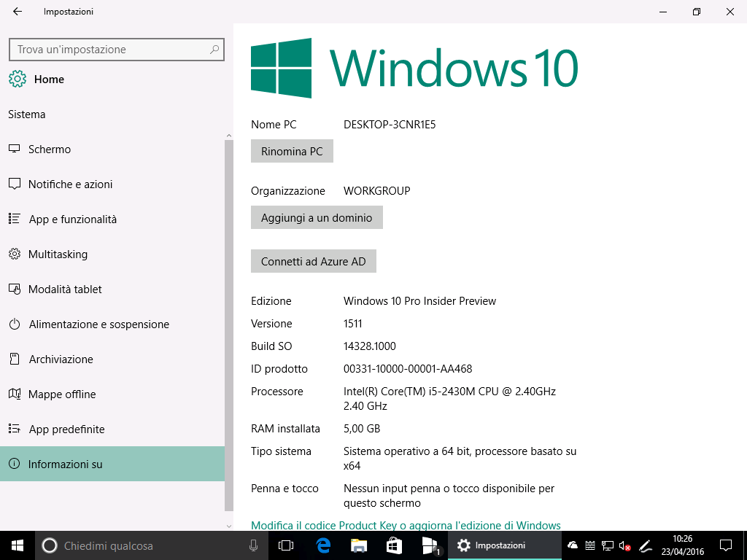Open the Store from the taskbar

394,545
